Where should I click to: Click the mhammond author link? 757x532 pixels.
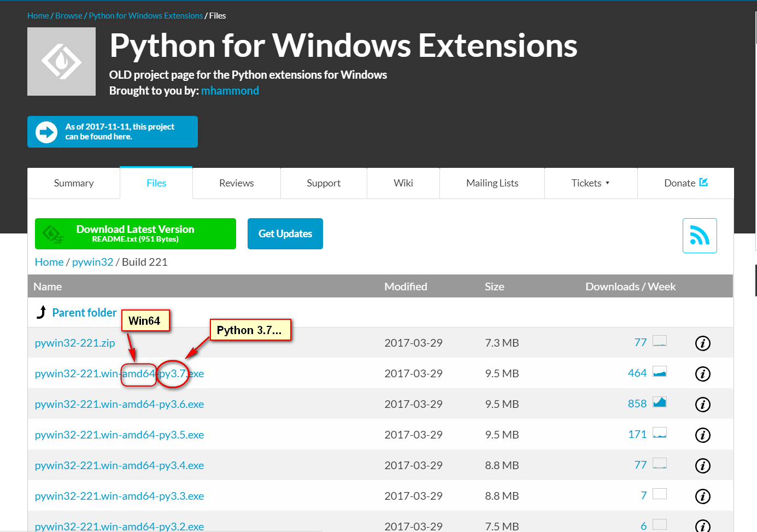230,91
